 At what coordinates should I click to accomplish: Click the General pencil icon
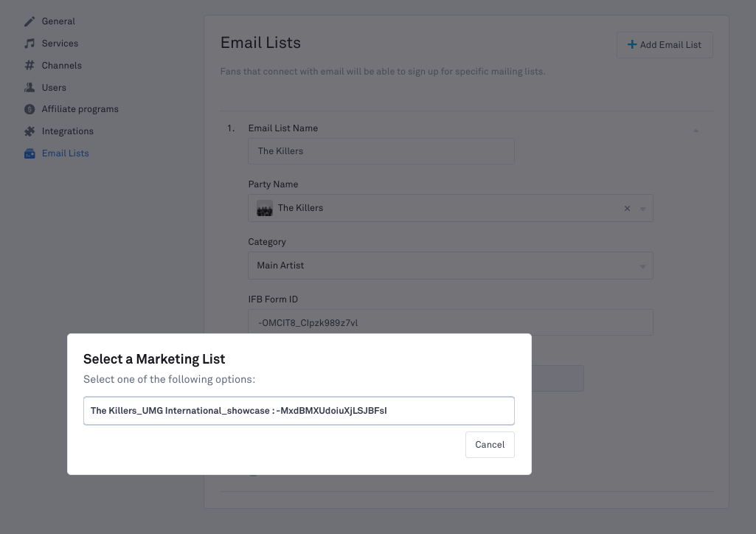30,21
